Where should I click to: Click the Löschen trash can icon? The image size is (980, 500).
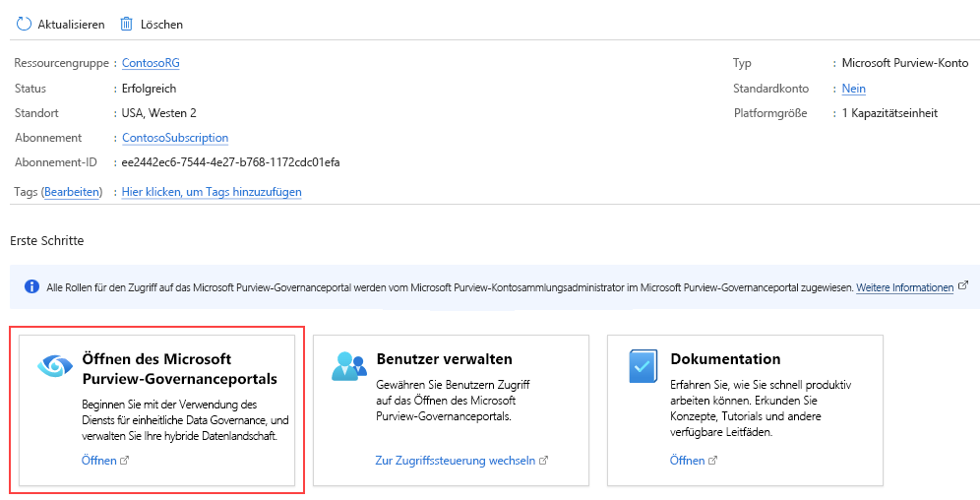[126, 25]
